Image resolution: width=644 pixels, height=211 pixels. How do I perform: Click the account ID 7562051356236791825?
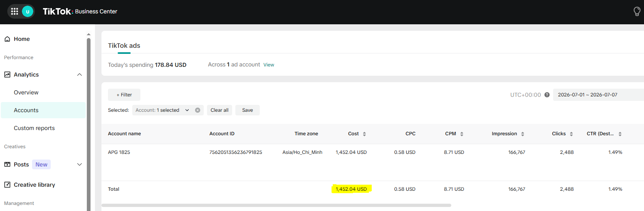coord(236,152)
